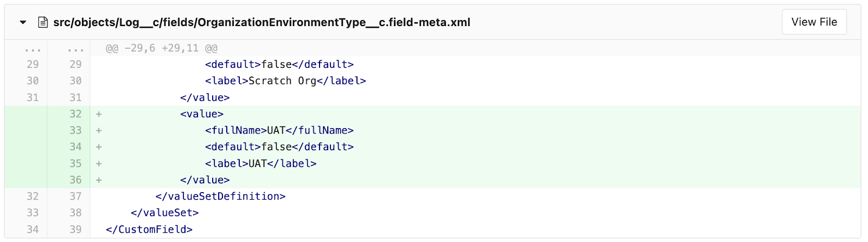Screen dimensions: 868x242
Task: Click plus marker on line 35
Action: point(99,163)
